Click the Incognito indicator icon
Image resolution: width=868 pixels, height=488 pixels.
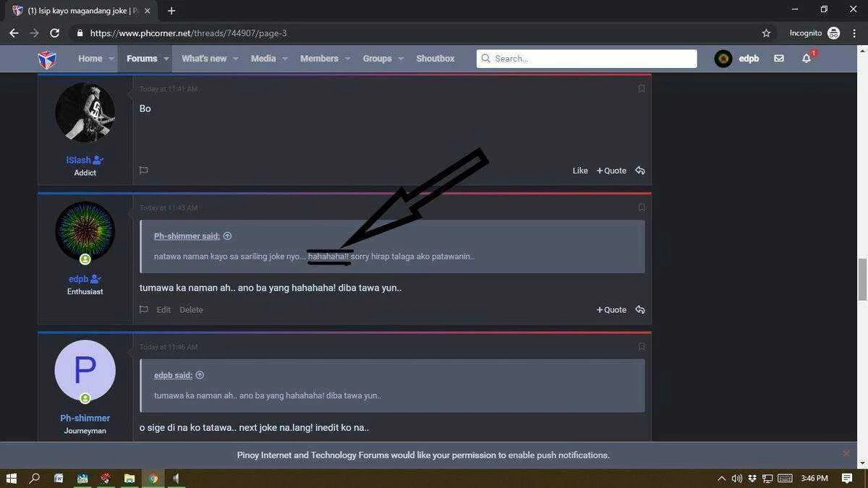[x=834, y=33]
